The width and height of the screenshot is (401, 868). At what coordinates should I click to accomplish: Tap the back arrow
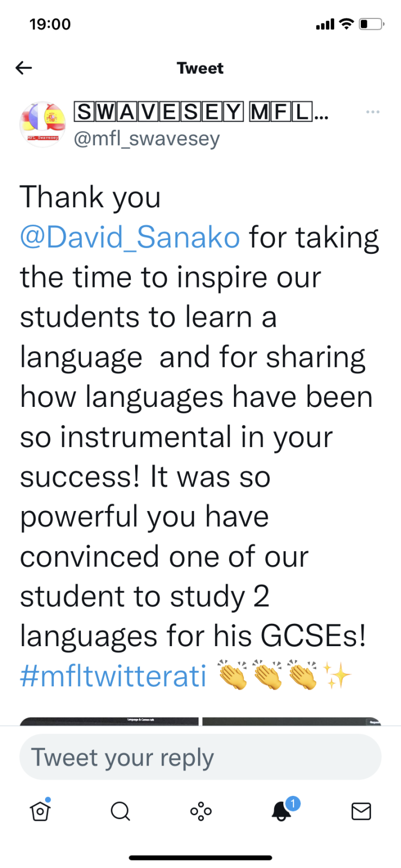24,68
